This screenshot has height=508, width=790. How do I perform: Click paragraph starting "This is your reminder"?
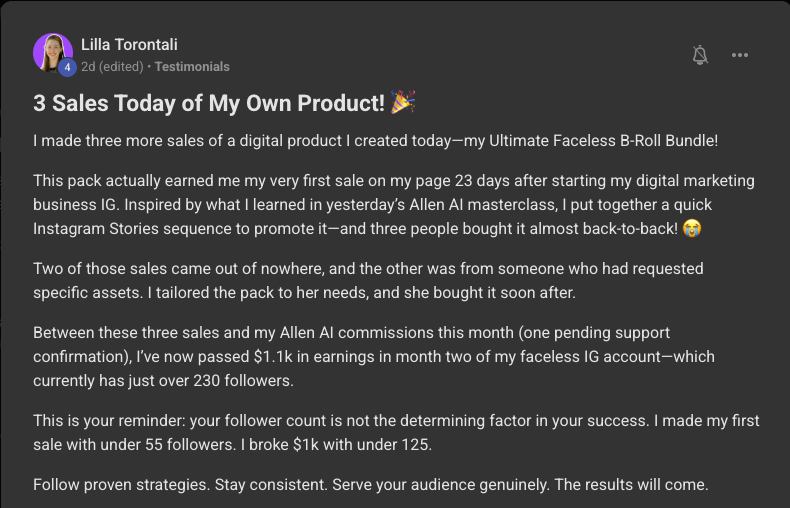pyautogui.click(x=396, y=432)
